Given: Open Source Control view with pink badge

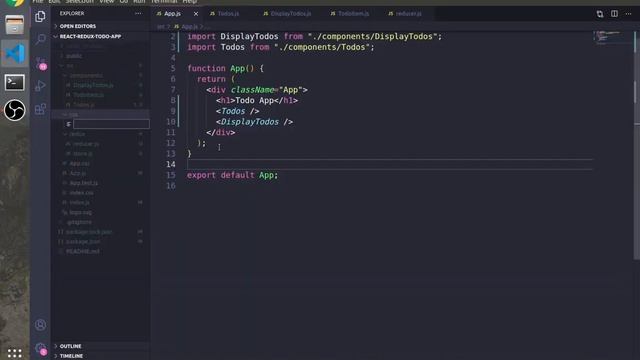Looking at the screenshot, I should 40,63.
